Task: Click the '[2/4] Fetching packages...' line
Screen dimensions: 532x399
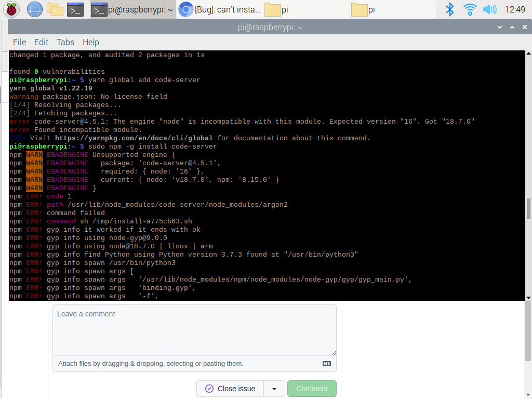Action: (63, 113)
